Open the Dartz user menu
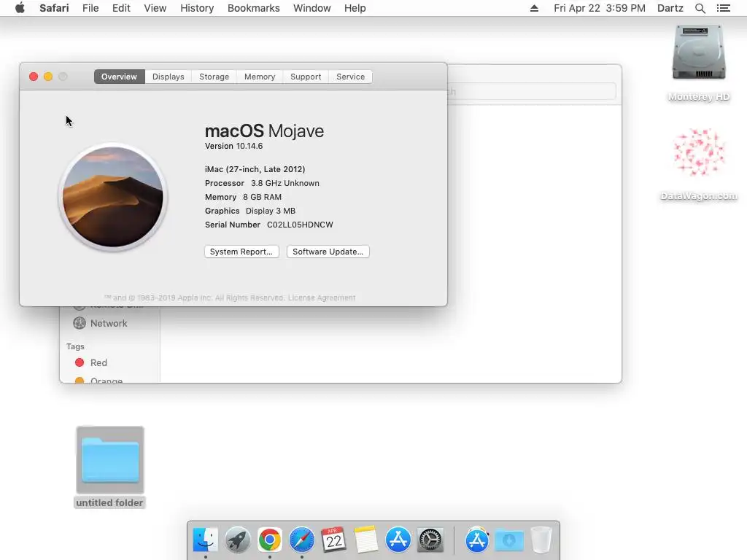Screen dimensions: 747x560 [x=670, y=8]
